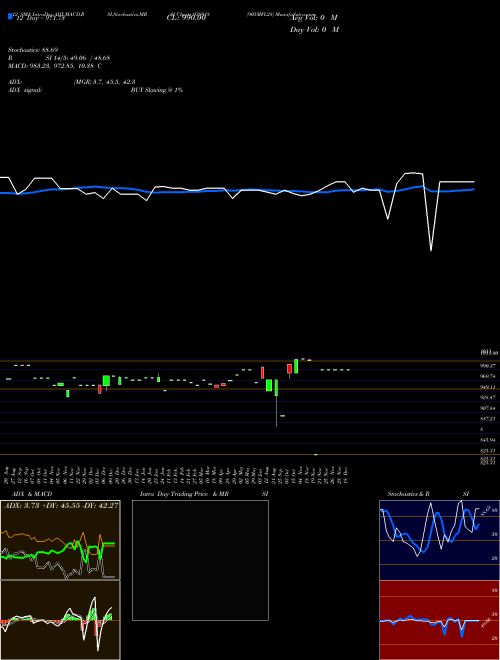Click the 'Day Vol: 0 M' label
Screen dimensions: 500x660
[x=314, y=30]
